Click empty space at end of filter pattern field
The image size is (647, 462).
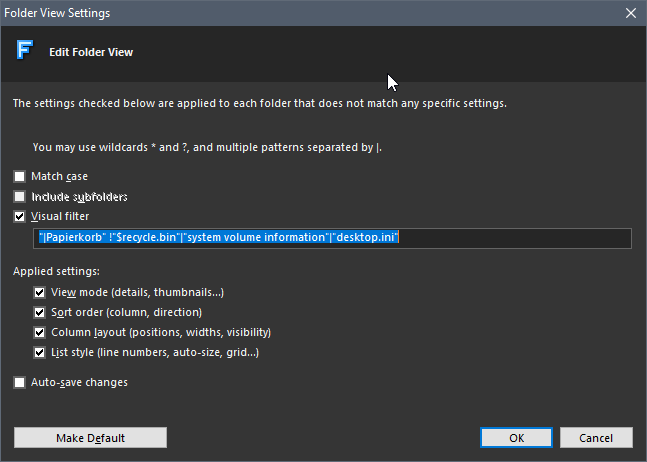515,238
